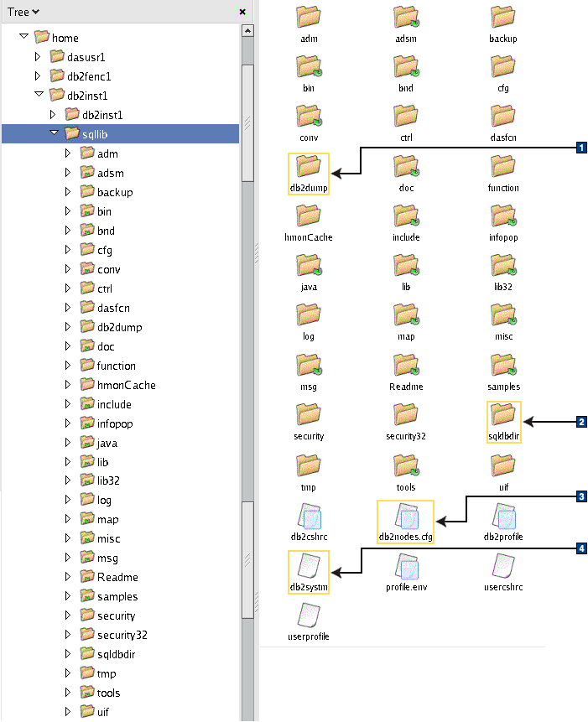This screenshot has height=722, width=588.
Task: Open the backup folder icon in file view
Action: 502,17
